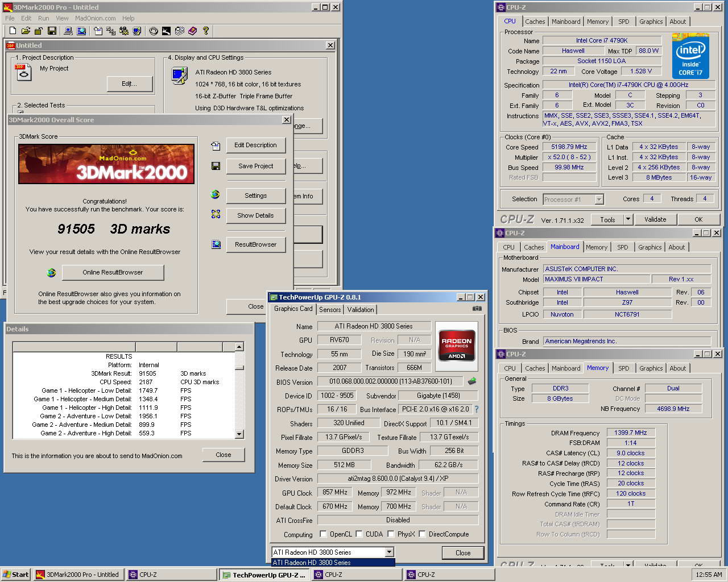This screenshot has width=728, height=582.
Task: Click the selected tests toolbar icon
Action: [111, 31]
